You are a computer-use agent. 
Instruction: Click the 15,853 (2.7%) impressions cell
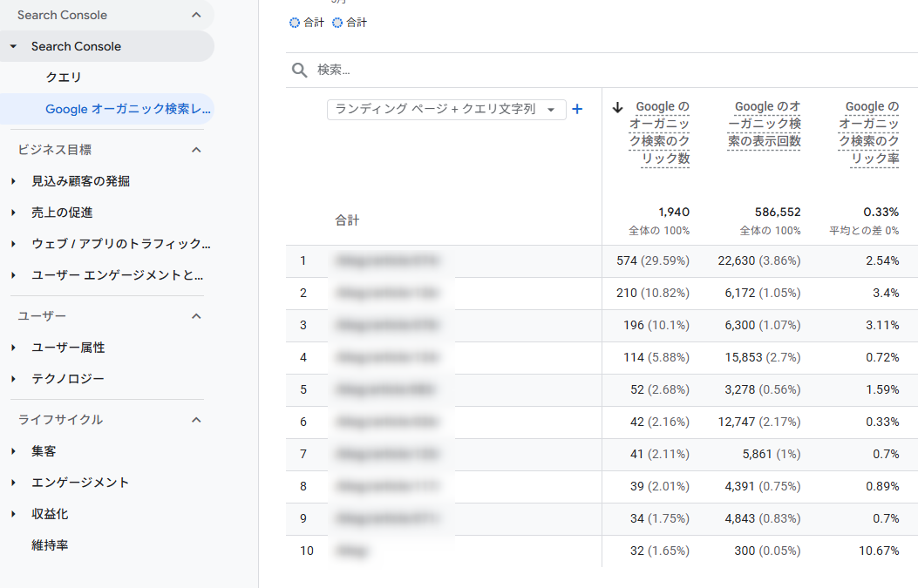pyautogui.click(x=763, y=357)
